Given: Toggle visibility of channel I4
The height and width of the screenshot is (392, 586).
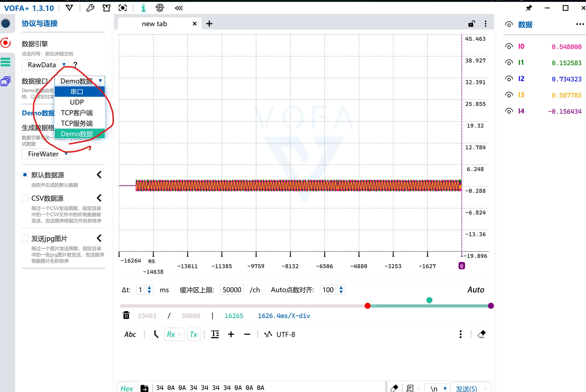Looking at the screenshot, I should (x=509, y=111).
